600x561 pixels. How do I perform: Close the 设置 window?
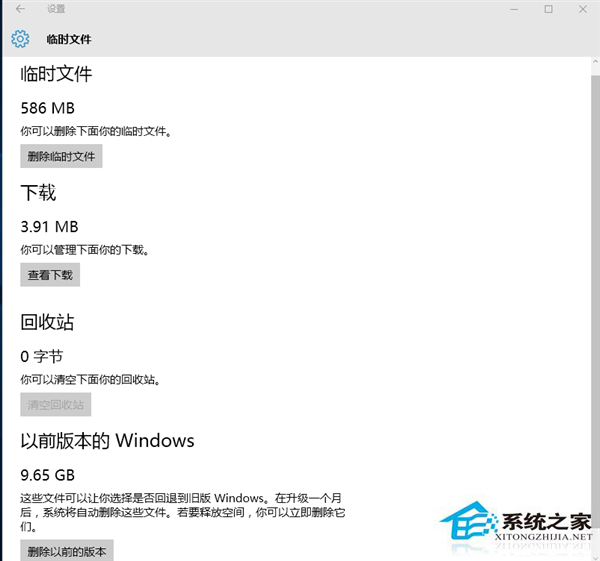(583, 9)
